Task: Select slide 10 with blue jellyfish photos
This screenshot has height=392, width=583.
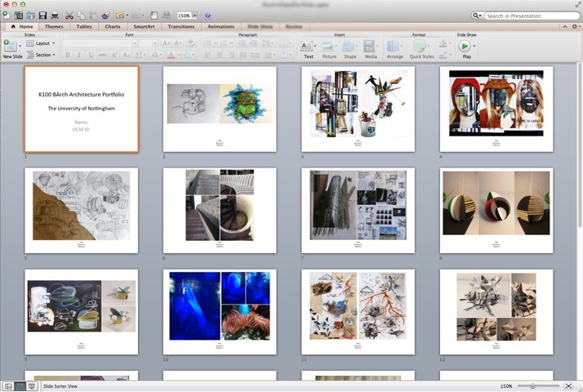Action: click(x=220, y=312)
